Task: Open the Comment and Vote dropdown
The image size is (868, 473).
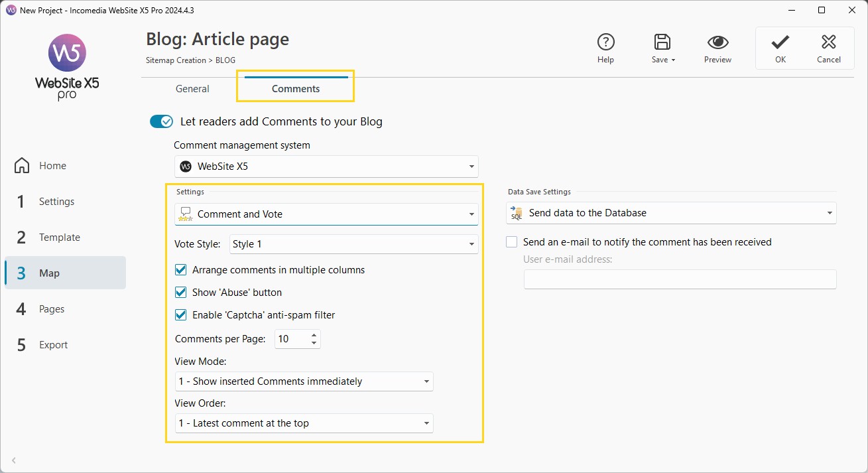Action: [326, 214]
